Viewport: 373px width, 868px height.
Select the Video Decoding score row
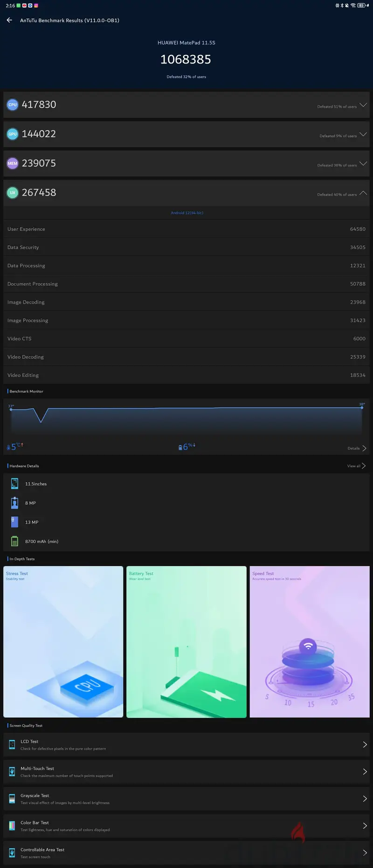(186, 357)
